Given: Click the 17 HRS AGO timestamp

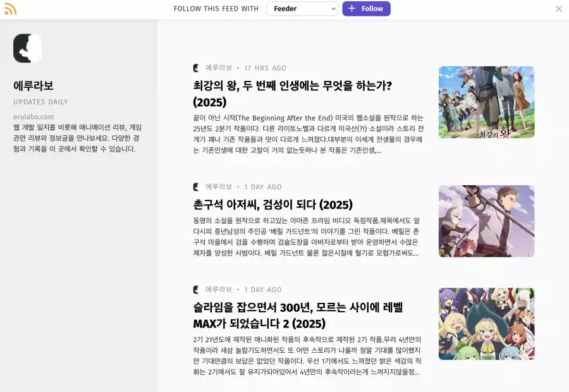Looking at the screenshot, I should coord(266,68).
